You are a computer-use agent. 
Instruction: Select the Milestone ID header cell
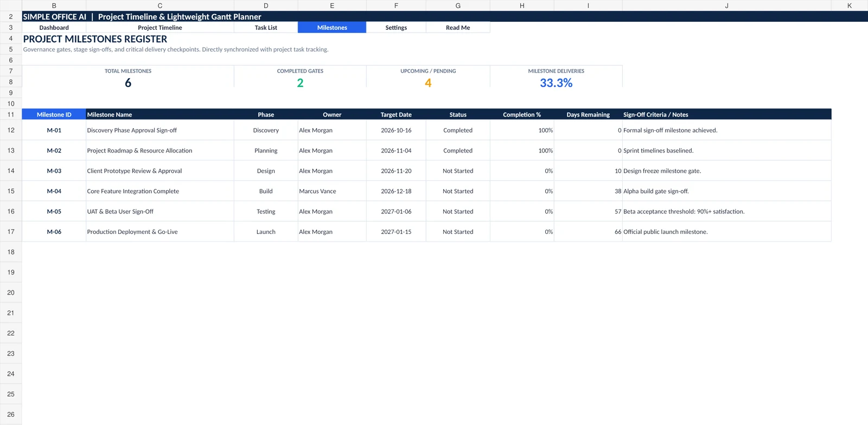54,115
